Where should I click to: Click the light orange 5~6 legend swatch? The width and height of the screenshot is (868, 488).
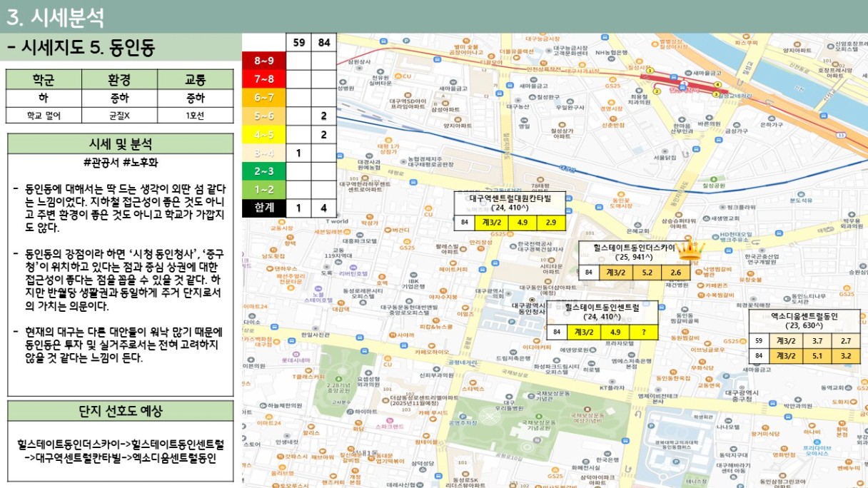[264, 116]
